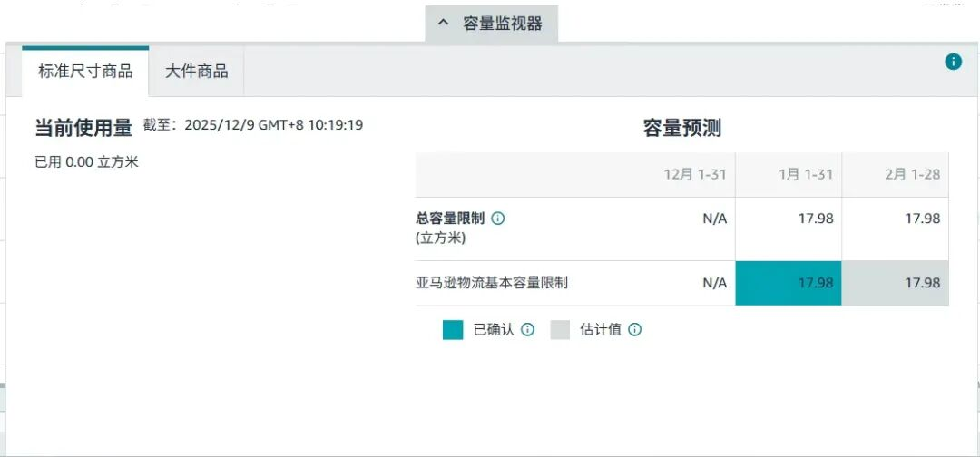The width and height of the screenshot is (980, 457).
Task: Open info tooltip beside 总容量限制
Action: [498, 219]
